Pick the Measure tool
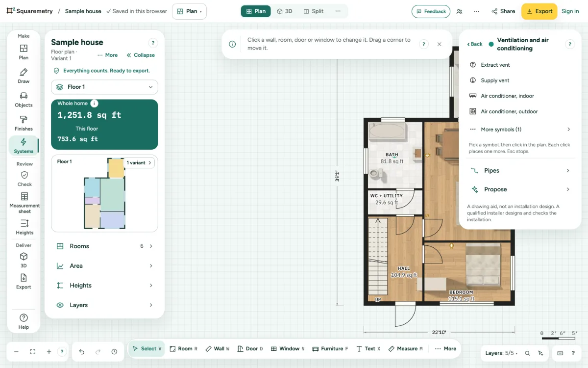 click(405, 349)
